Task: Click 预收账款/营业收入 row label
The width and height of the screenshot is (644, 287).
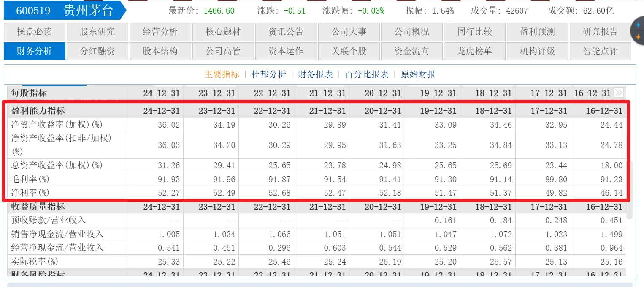Action: point(48,220)
